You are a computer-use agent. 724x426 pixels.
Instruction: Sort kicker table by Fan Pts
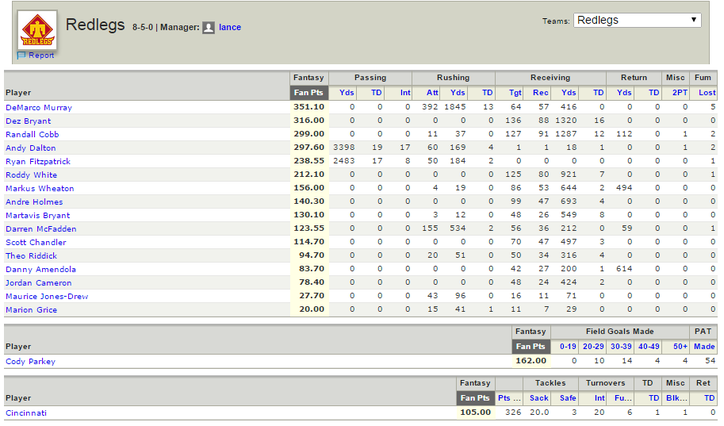tap(531, 347)
